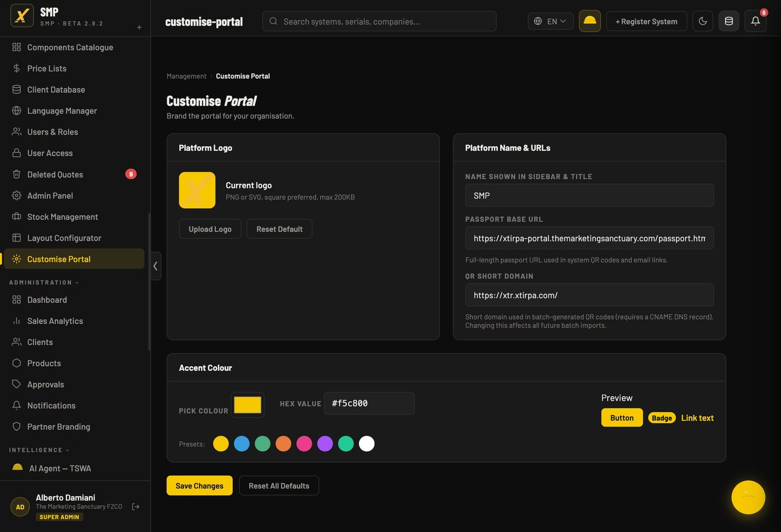The height and width of the screenshot is (532, 781).
Task: Select the teal preset colour
Action: 346,444
